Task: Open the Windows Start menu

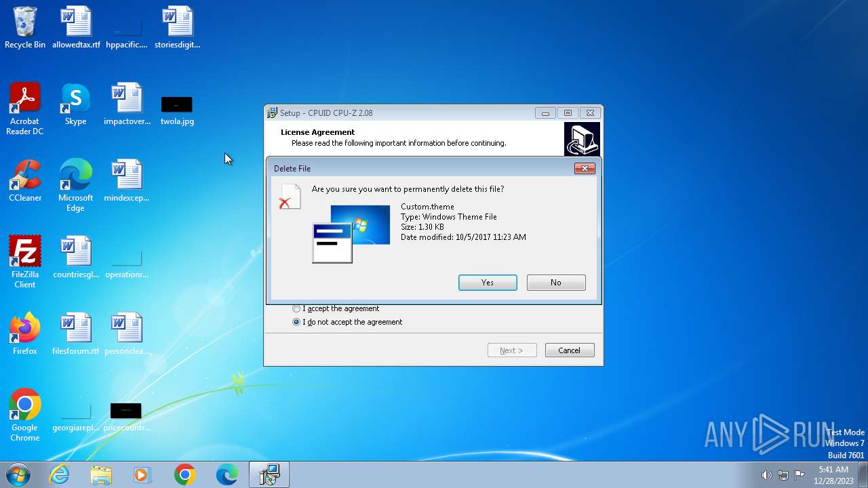Action: click(18, 474)
